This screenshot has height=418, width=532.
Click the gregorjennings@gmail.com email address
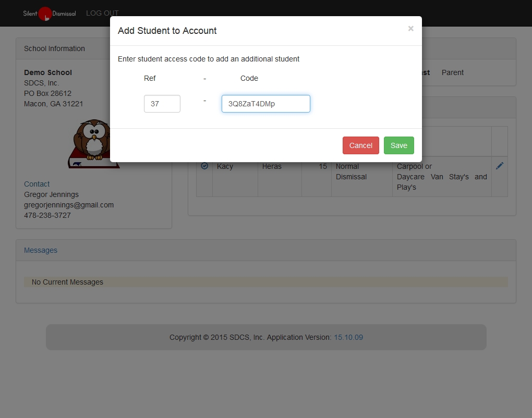[x=69, y=205]
